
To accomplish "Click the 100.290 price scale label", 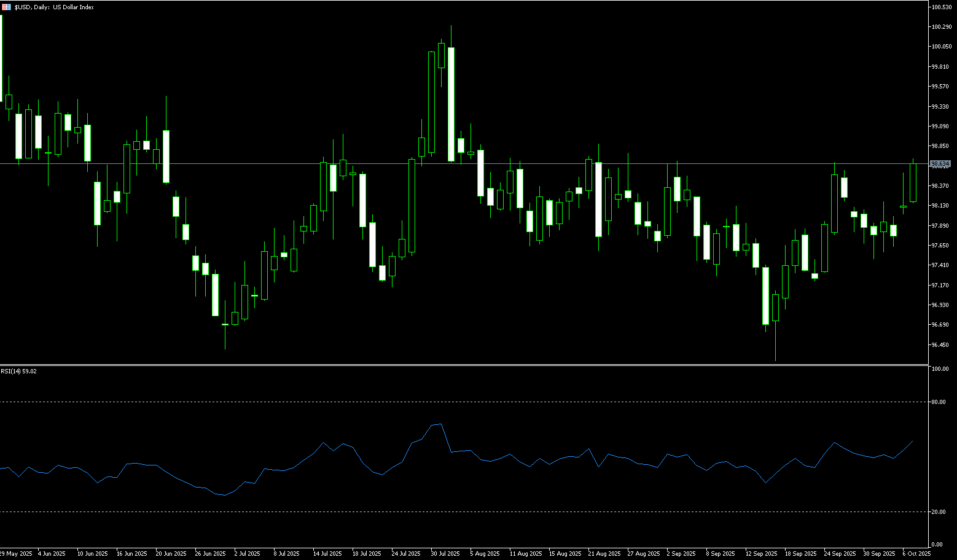I will 941,27.
